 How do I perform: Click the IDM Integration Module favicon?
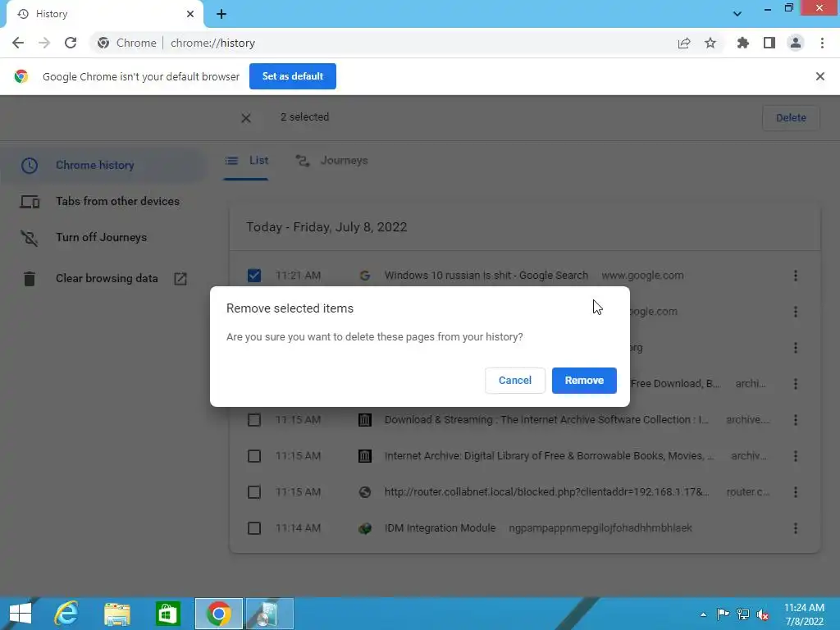pos(365,528)
